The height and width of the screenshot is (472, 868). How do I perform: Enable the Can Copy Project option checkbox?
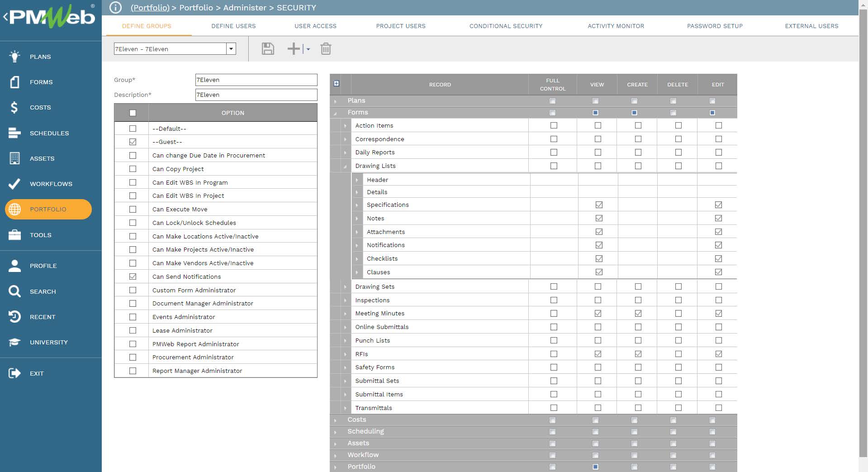click(133, 169)
